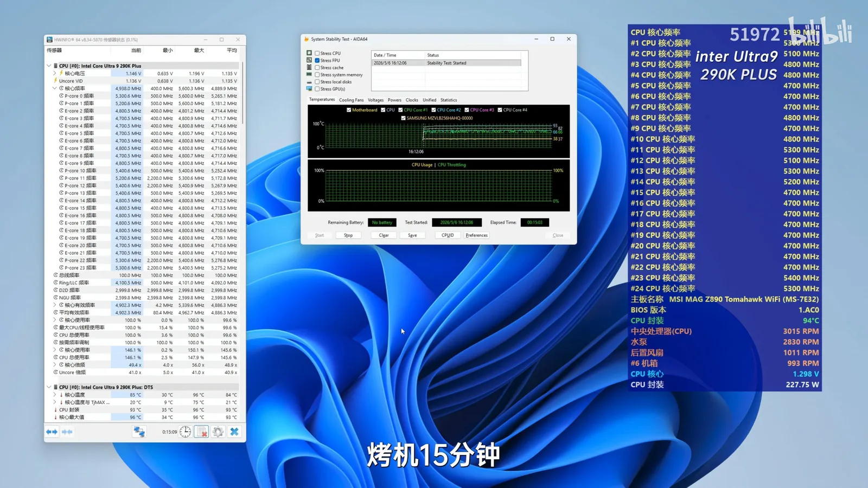This screenshot has width=868, height=488.
Task: Click HWiNFO clock reset-timer icon
Action: point(186,432)
